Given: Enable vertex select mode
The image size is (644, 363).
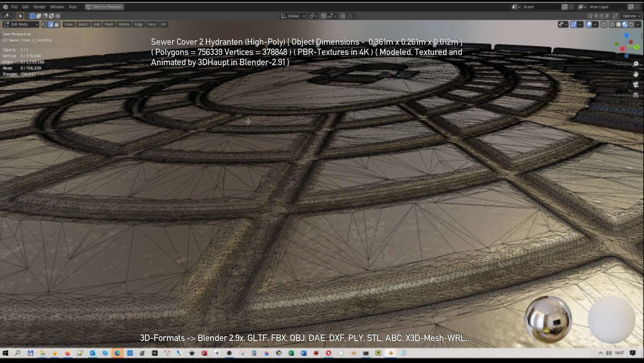Looking at the screenshot, I should click(44, 24).
